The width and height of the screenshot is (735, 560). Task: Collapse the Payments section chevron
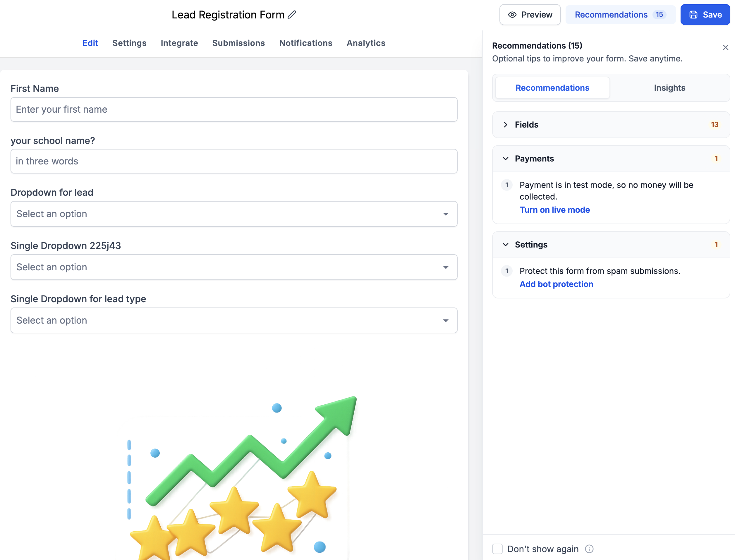[x=505, y=159]
